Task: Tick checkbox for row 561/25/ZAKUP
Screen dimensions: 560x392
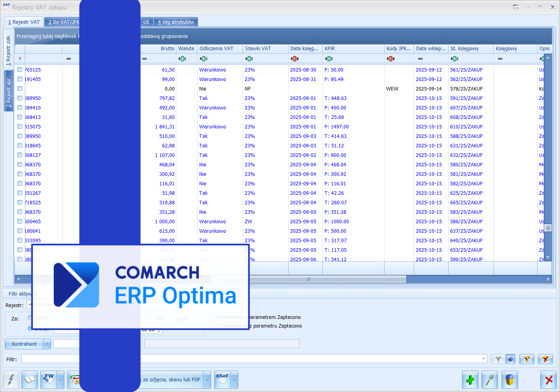Action: tap(20, 70)
